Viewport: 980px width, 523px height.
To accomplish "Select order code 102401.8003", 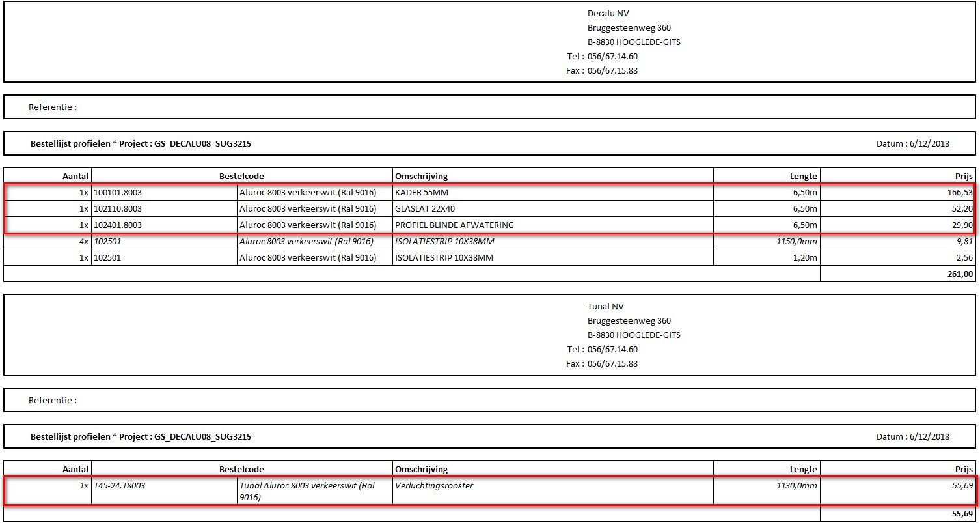I will (118, 225).
